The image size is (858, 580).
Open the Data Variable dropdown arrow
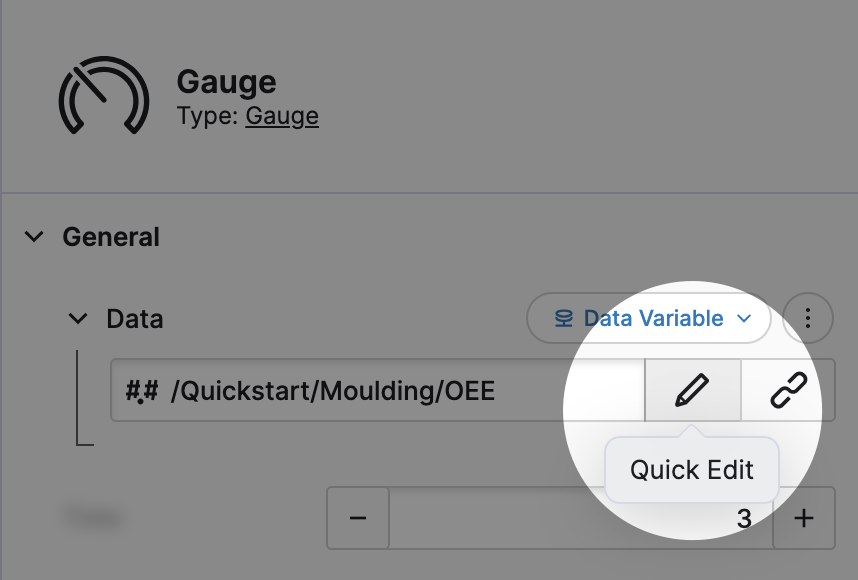click(x=744, y=319)
